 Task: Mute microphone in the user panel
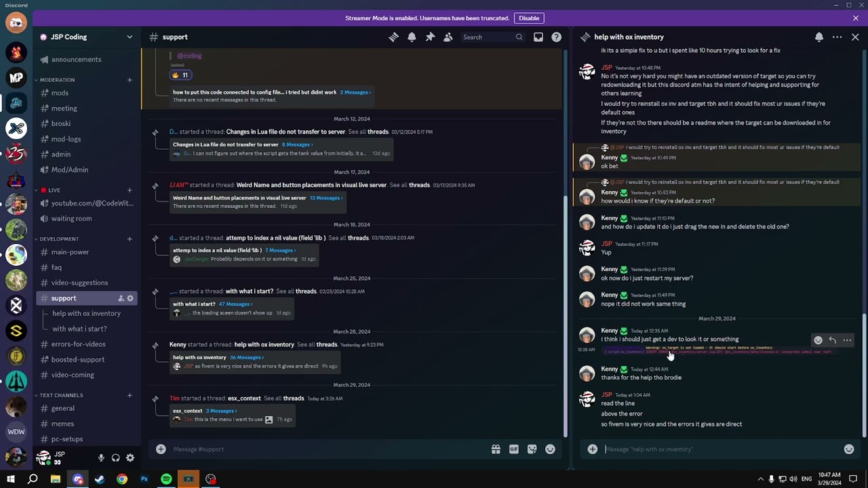click(101, 457)
